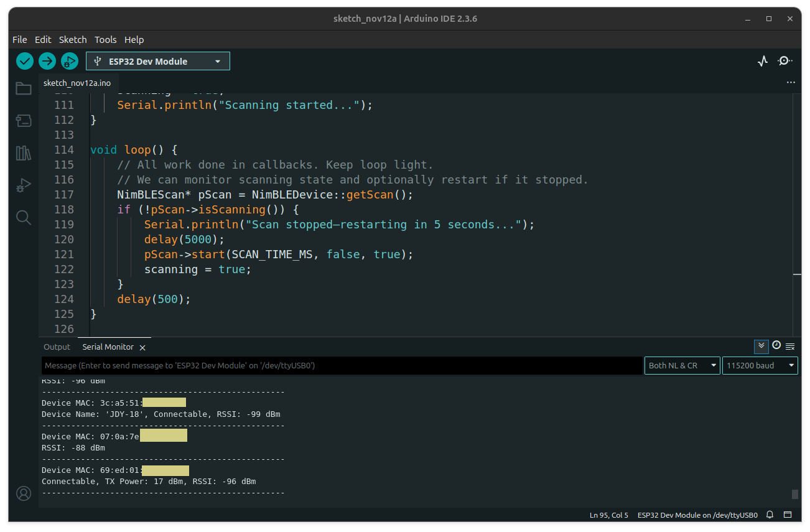810x532 pixels.
Task: Open the Both NL & CR line ending dropdown
Action: click(682, 366)
